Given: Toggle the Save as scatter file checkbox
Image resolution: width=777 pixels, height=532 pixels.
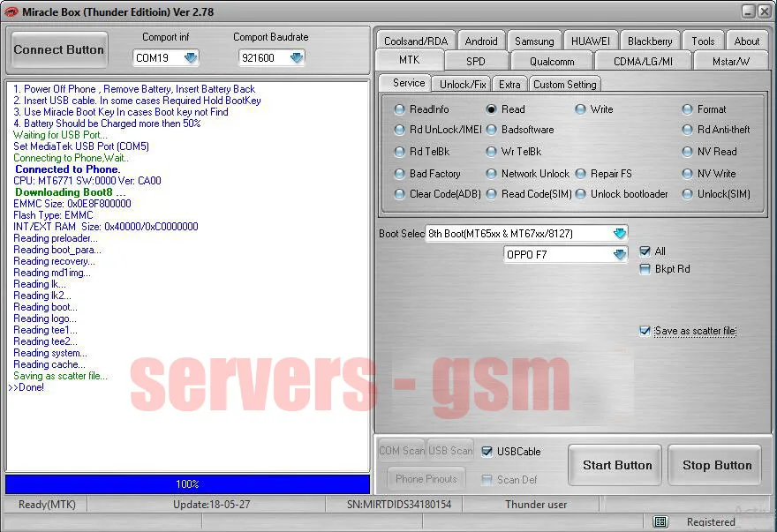Looking at the screenshot, I should click(645, 330).
